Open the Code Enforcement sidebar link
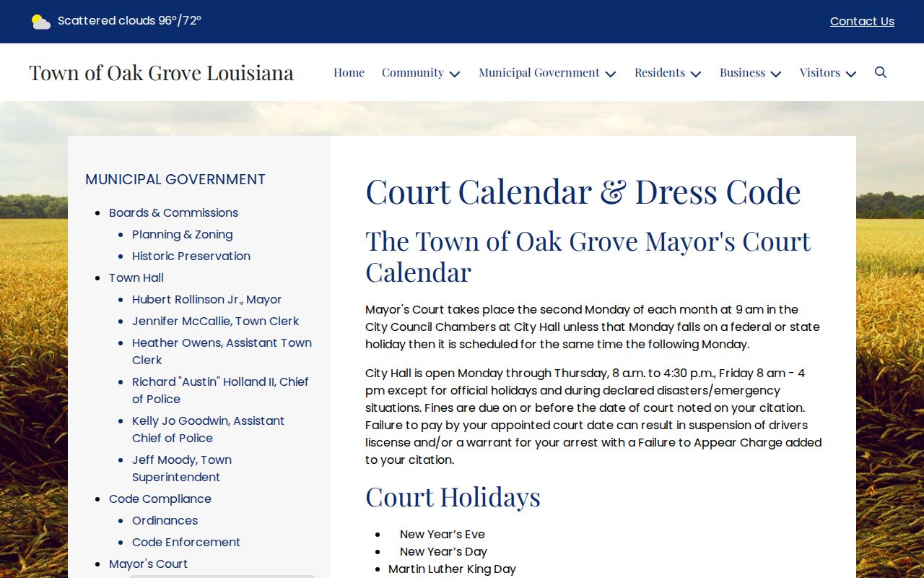Image resolution: width=924 pixels, height=578 pixels. [186, 542]
